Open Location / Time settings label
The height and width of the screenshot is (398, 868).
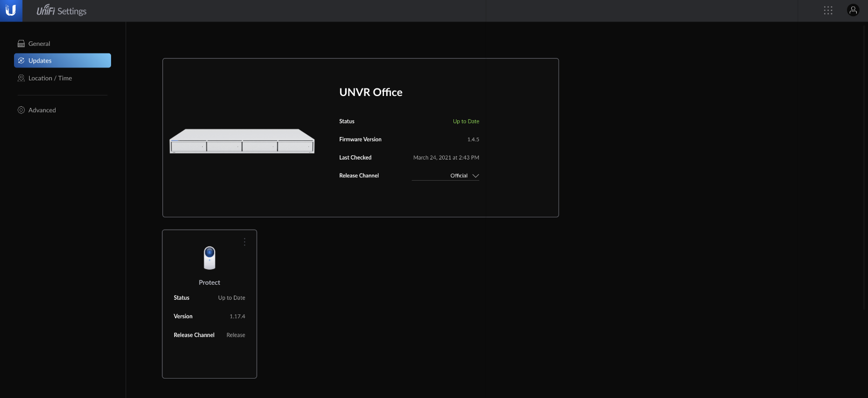(50, 78)
